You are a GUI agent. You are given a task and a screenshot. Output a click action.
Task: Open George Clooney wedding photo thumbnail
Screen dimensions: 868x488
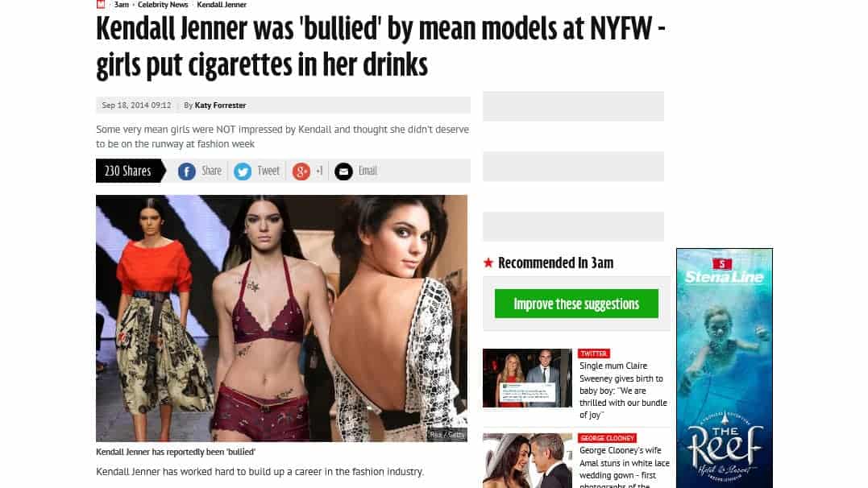527,461
